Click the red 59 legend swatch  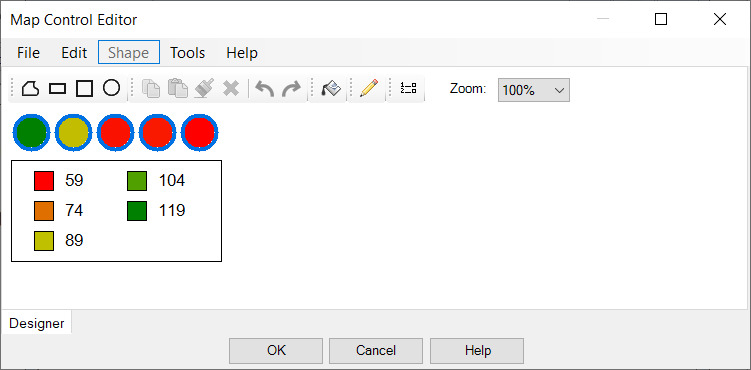click(44, 181)
